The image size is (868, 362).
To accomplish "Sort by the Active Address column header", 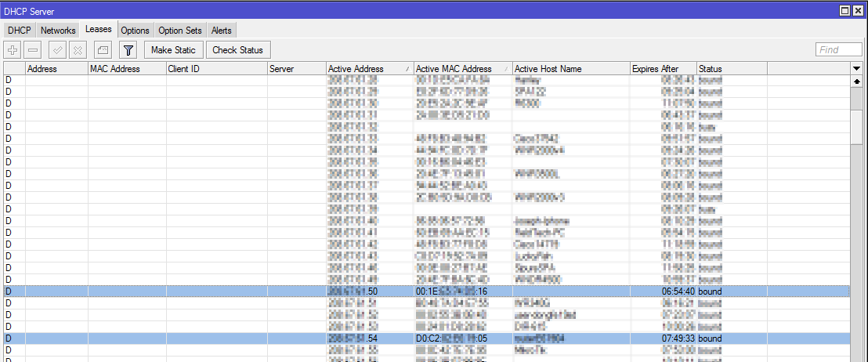I will (369, 69).
